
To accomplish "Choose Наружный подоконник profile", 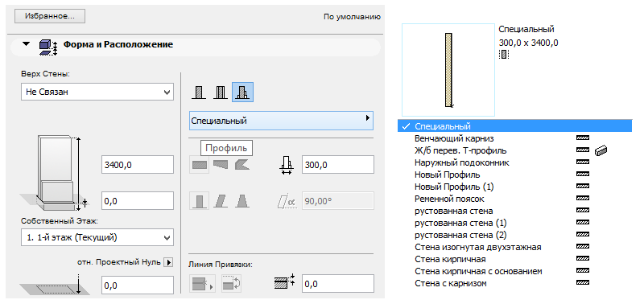I will pos(514,162).
